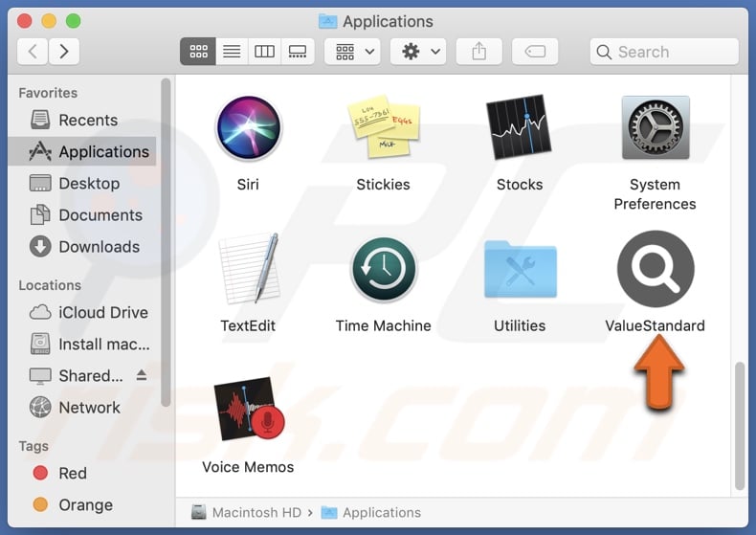Click the Time Machine name label
The width and height of the screenshot is (756, 535).
384,325
